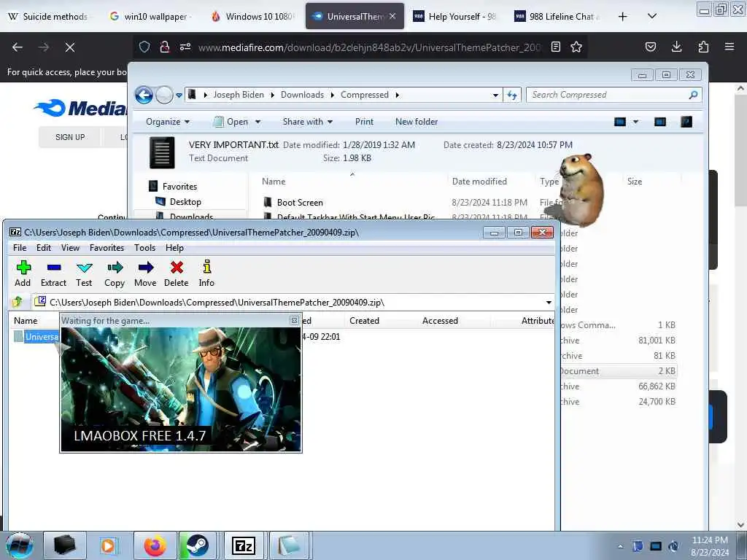Sort 7-Zip list by Created column
The width and height of the screenshot is (747, 560).
(x=365, y=321)
